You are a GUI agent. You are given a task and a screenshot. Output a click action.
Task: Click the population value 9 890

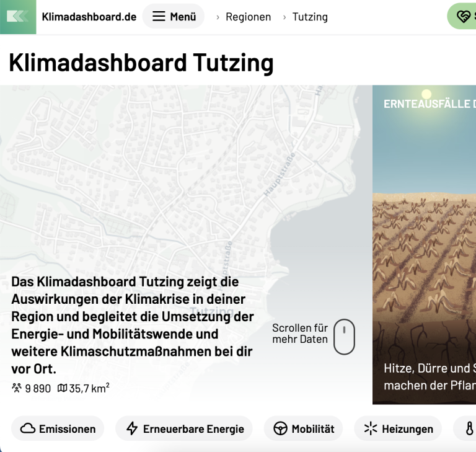point(38,389)
